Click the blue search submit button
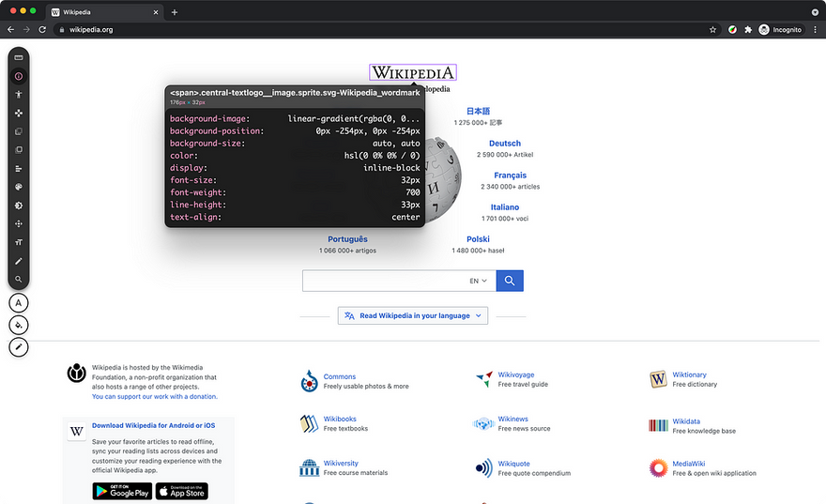This screenshot has height=504, width=826. (510, 281)
